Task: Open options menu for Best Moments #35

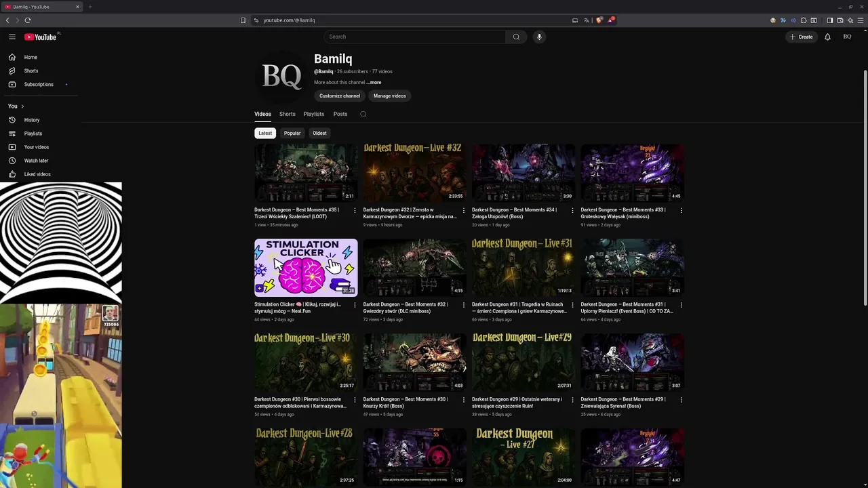Action: pyautogui.click(x=355, y=211)
